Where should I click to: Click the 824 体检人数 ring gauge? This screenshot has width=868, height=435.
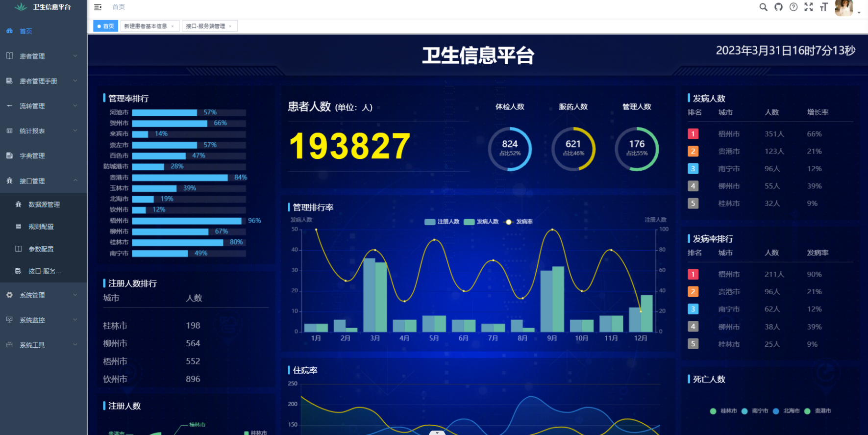(510, 149)
